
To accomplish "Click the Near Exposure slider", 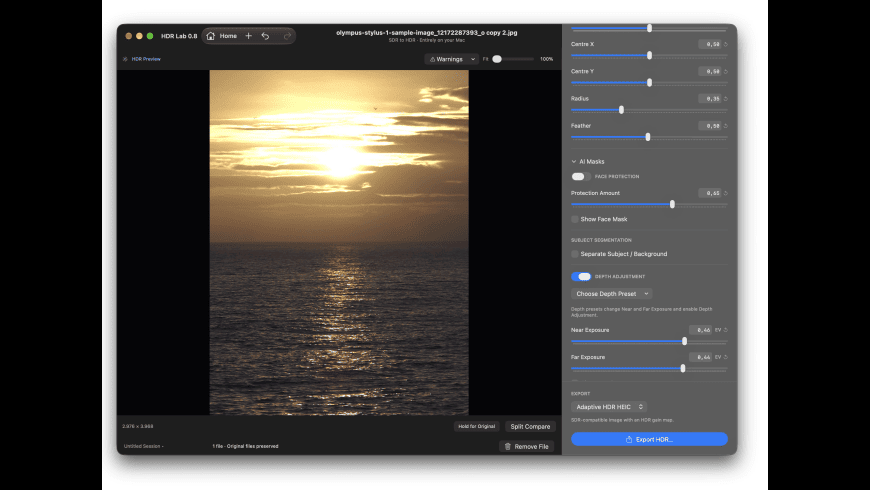I will (x=649, y=341).
